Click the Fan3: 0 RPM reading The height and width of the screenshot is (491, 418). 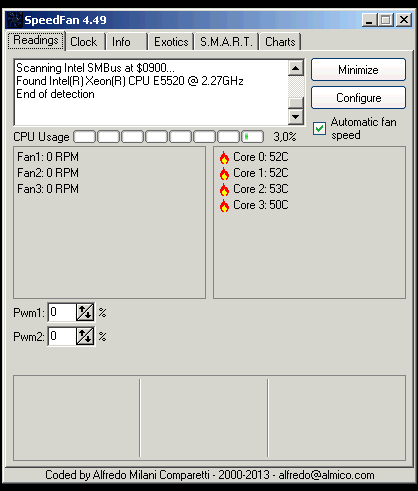click(48, 189)
